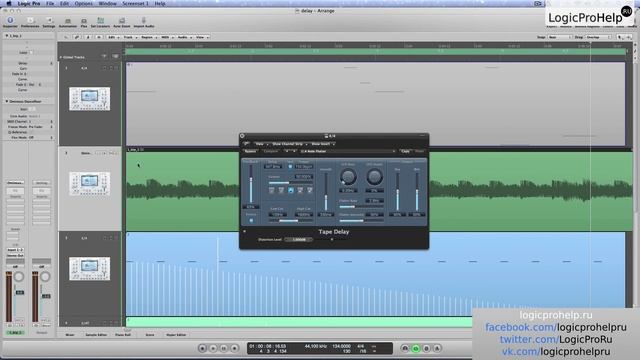This screenshot has height=360, width=640.
Task: Open the Tape Delay preset dropdown
Action: pos(347,151)
